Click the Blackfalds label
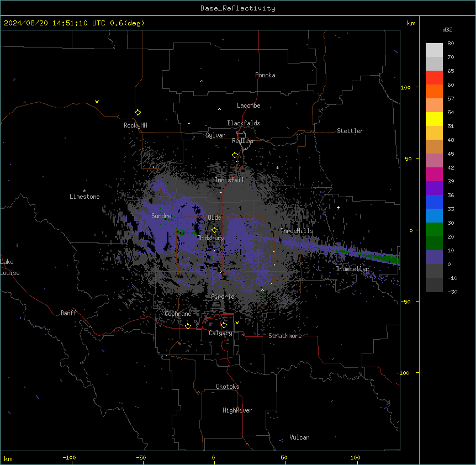Viewport: 476px width, 465px height. 244,123
